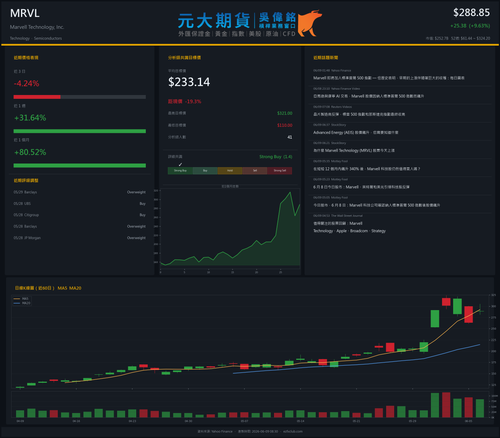Select the Sell segment of rating scale

255,171
